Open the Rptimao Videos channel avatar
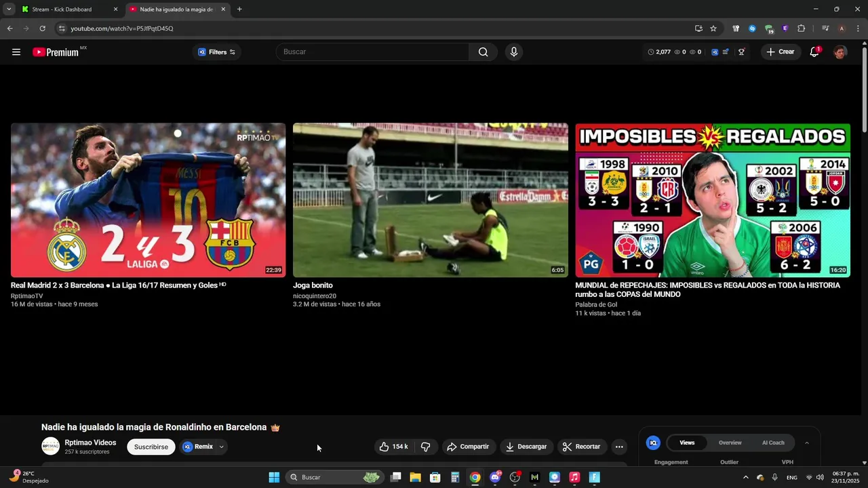The image size is (868, 488). point(51,446)
